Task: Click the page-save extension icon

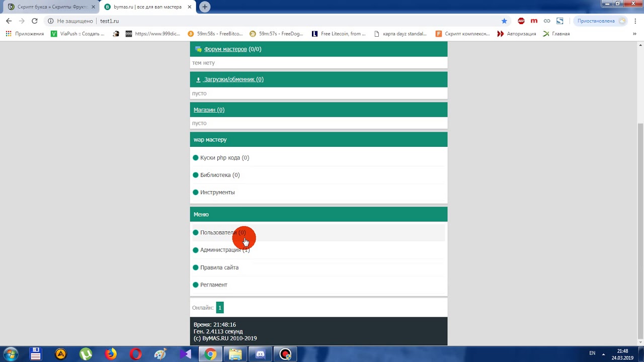Action: point(560,21)
